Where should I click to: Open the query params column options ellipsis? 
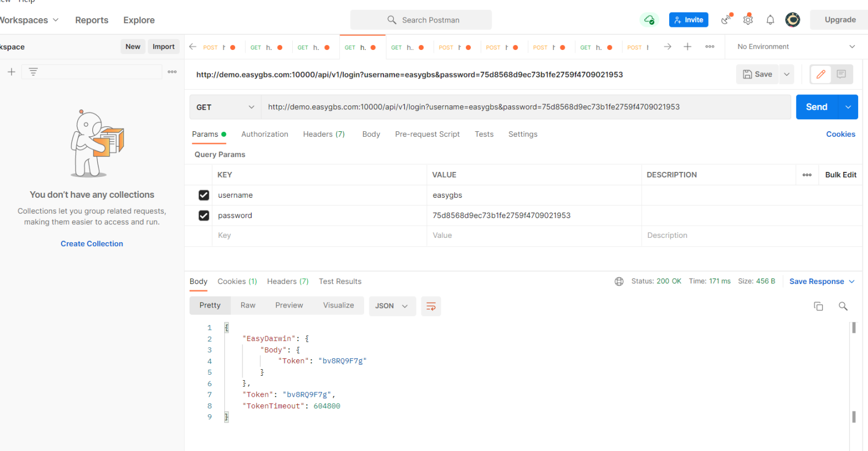pos(807,175)
